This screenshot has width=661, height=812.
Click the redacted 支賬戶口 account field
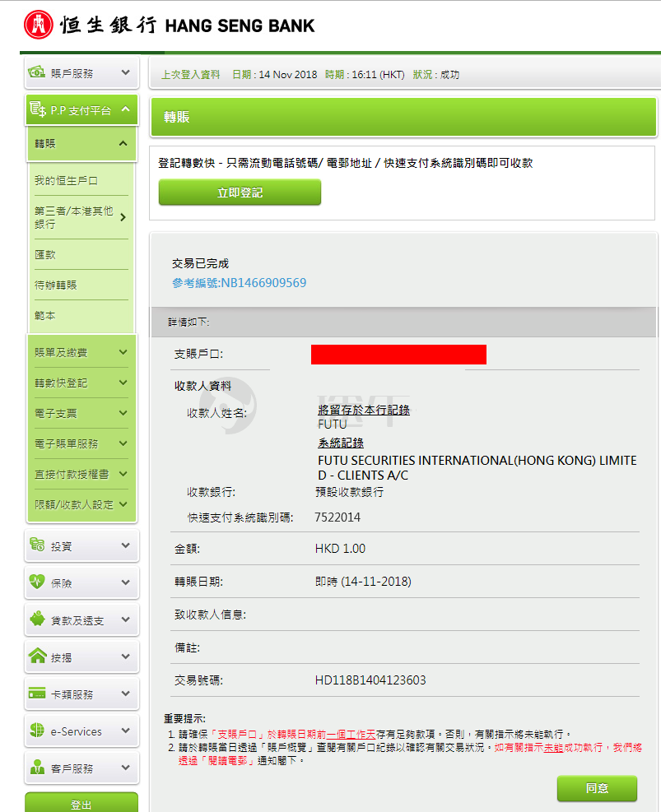coord(398,355)
